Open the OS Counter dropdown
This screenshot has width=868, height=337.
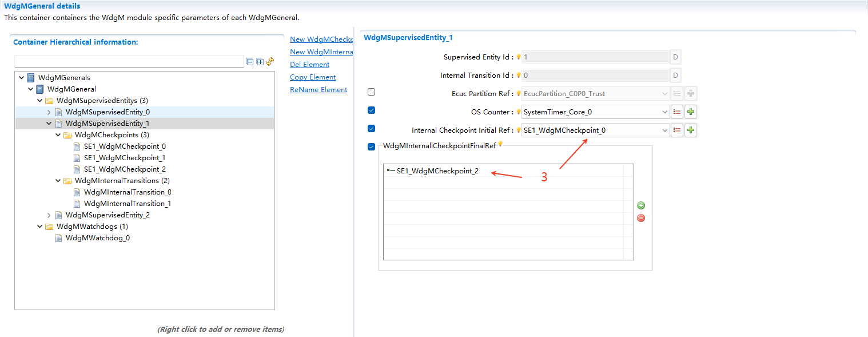pos(664,112)
